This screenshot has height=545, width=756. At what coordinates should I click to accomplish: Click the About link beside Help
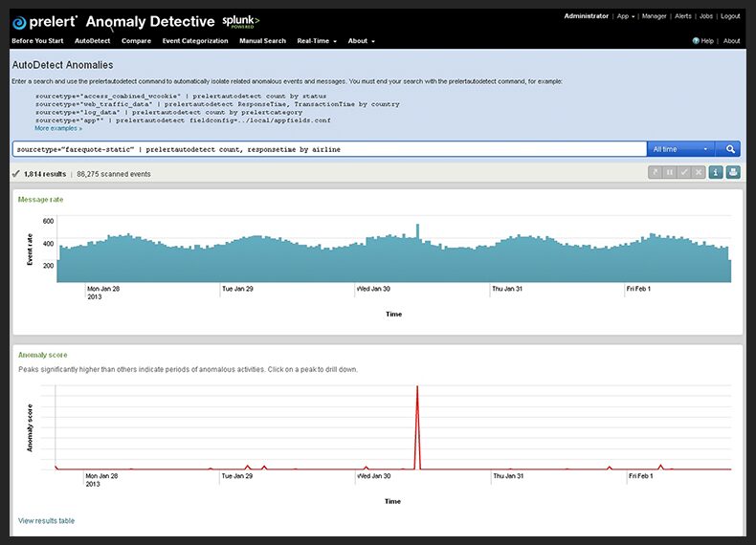click(731, 41)
